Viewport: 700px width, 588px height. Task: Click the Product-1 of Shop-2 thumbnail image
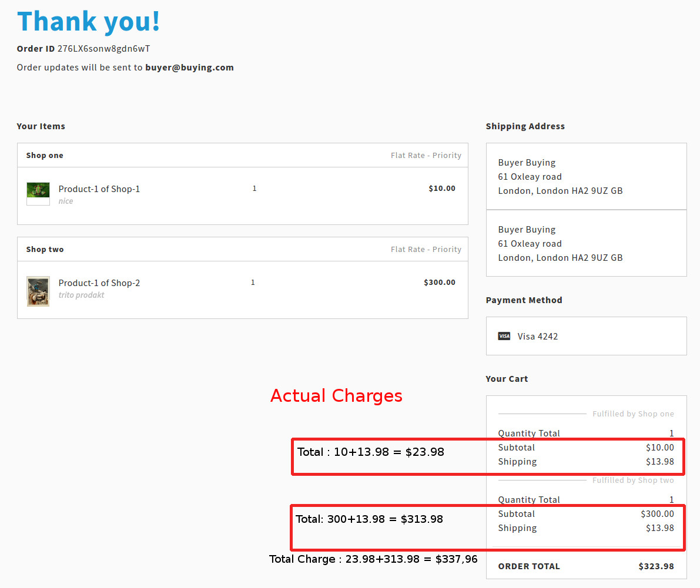[x=38, y=291]
